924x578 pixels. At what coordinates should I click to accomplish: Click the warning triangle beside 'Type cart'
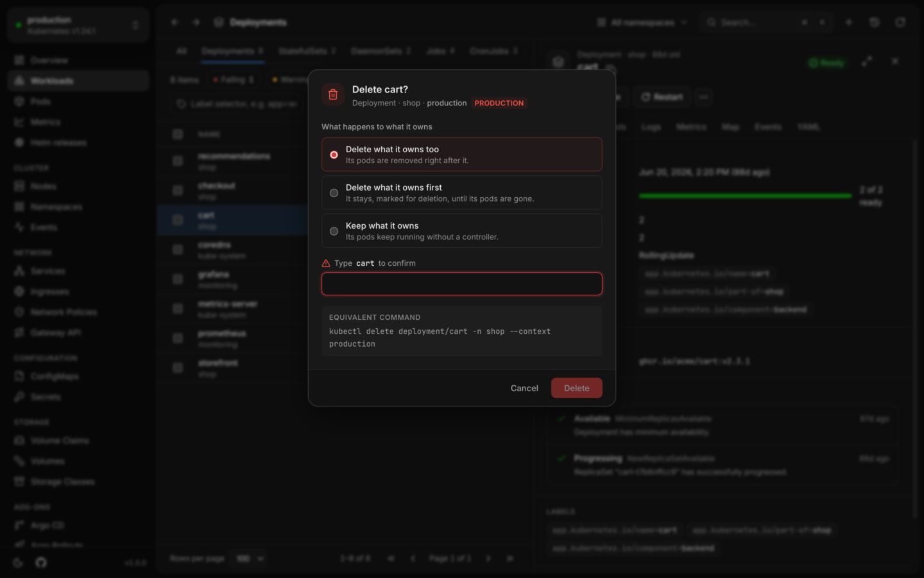[x=326, y=263]
